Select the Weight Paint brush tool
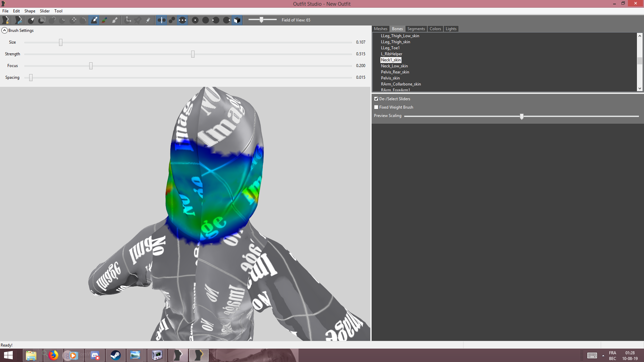This screenshot has height=362, width=644. [94, 20]
